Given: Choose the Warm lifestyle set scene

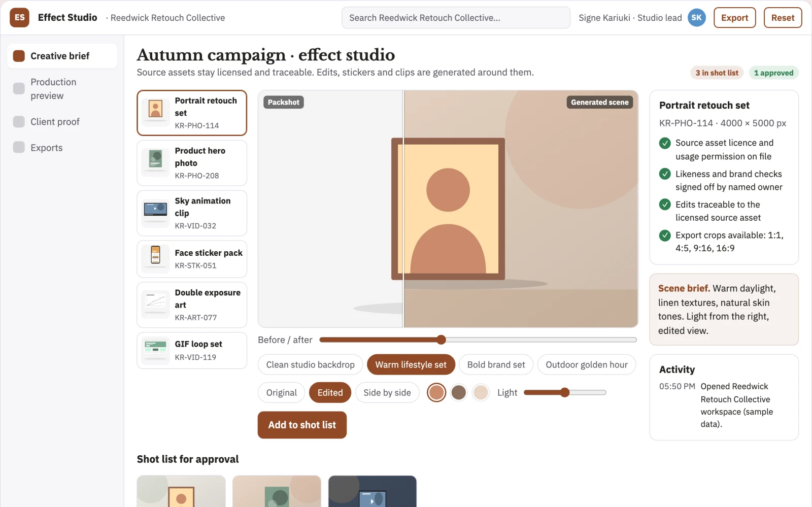Looking at the screenshot, I should (411, 364).
